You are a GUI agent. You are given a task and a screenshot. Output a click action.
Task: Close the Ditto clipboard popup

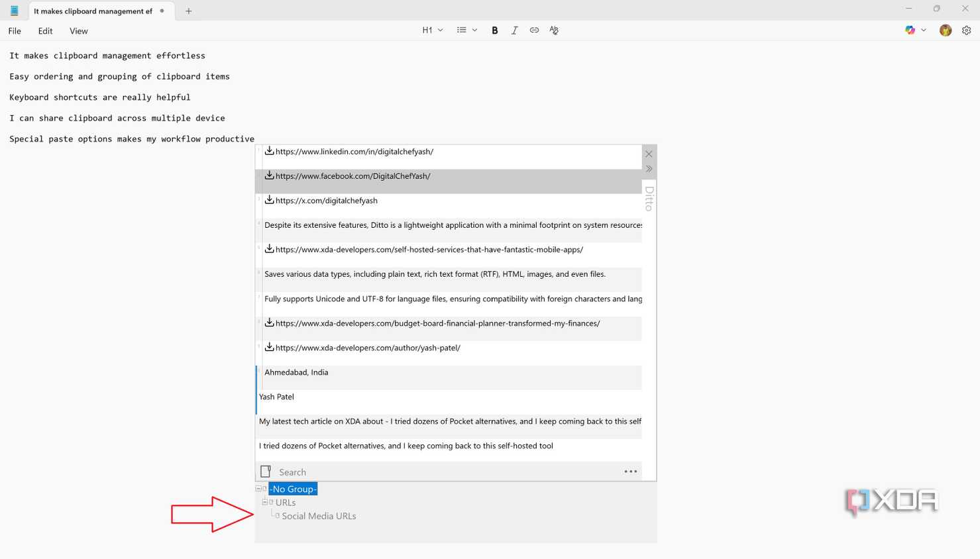coord(649,154)
